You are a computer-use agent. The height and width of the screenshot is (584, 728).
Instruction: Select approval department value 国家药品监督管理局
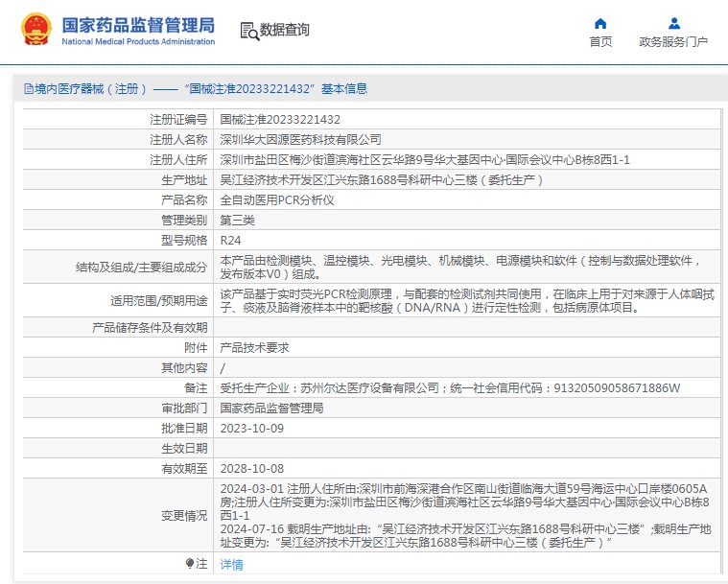tap(271, 409)
